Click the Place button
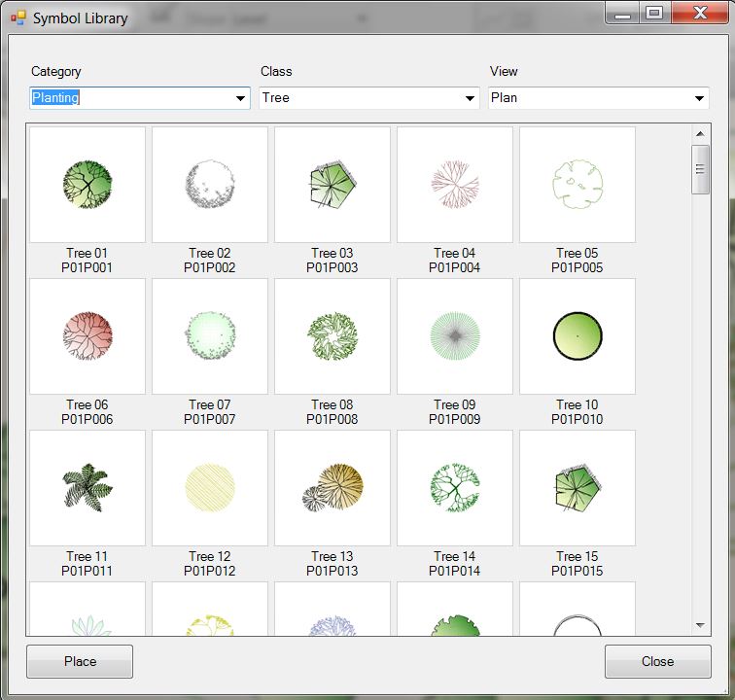 (x=80, y=661)
